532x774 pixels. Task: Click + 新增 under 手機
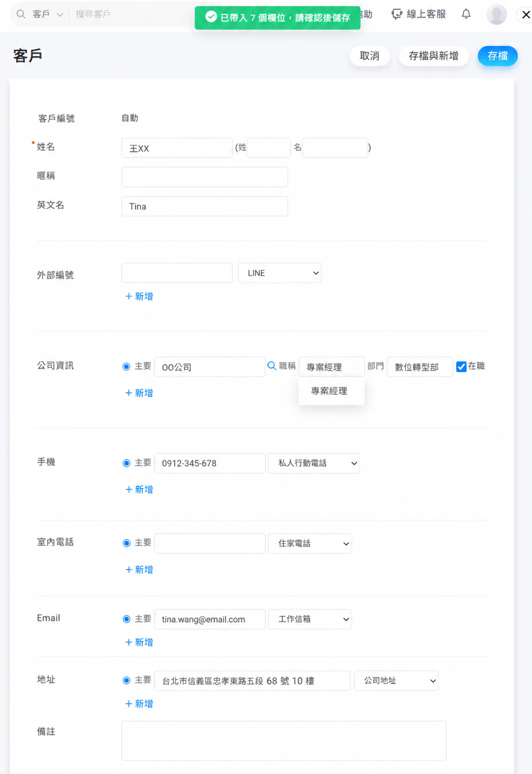point(139,489)
